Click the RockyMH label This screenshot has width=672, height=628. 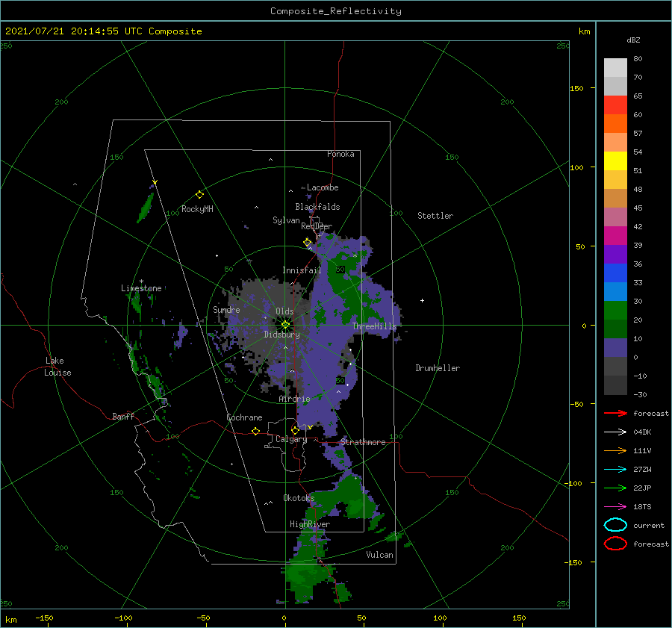197,209
